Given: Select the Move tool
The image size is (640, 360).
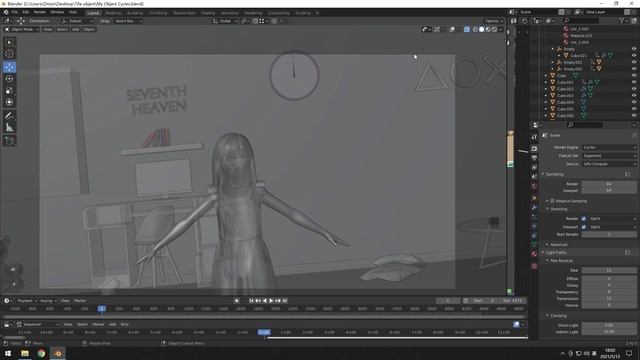Looking at the screenshot, I should [x=9, y=67].
